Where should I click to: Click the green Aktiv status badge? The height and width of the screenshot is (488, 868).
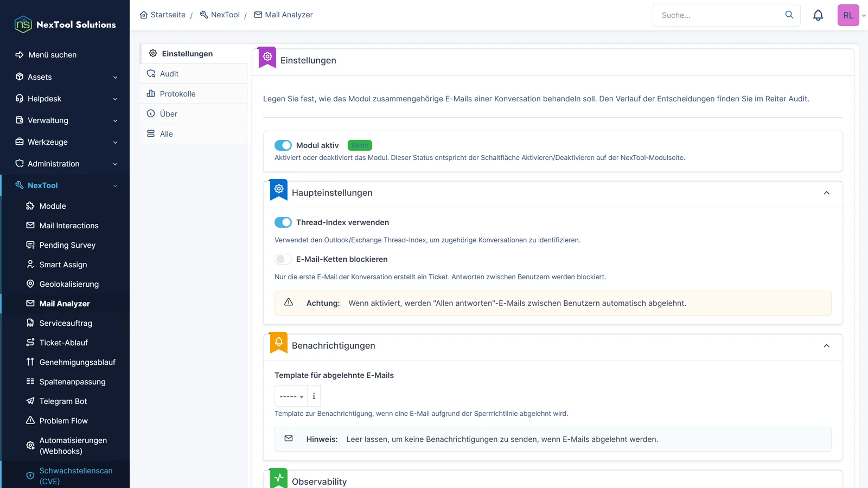coord(360,145)
